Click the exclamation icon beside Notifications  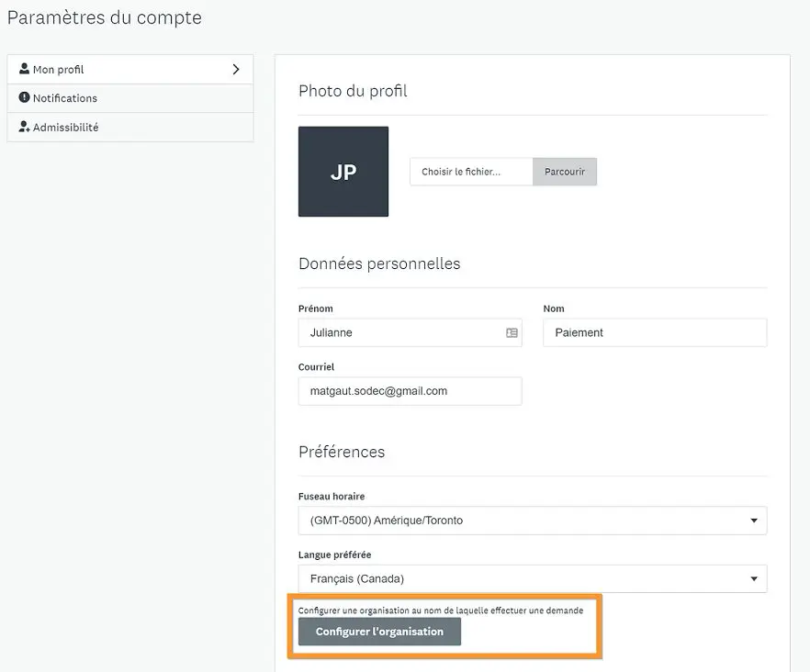[x=25, y=97]
